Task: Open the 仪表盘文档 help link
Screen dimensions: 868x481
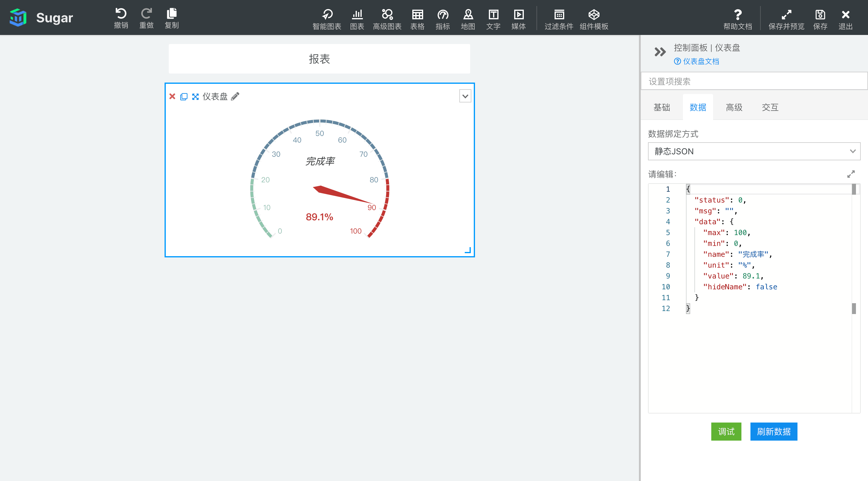Action: (700, 61)
